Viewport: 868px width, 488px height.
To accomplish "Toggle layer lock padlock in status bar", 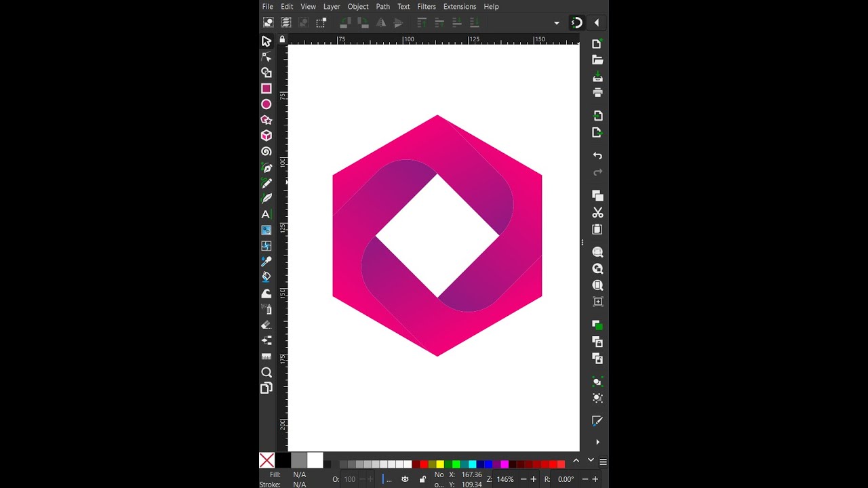I will coord(422,479).
